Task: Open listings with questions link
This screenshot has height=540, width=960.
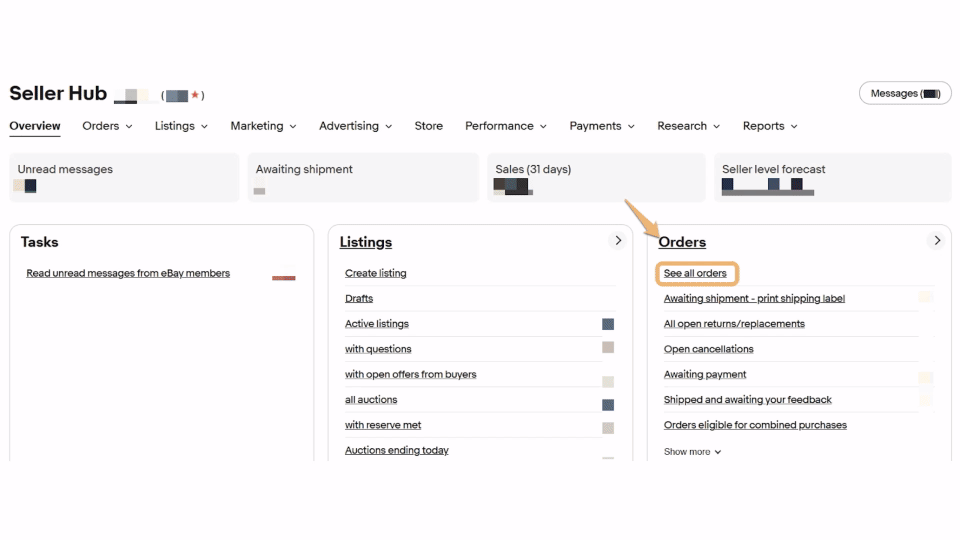Action: coord(378,349)
